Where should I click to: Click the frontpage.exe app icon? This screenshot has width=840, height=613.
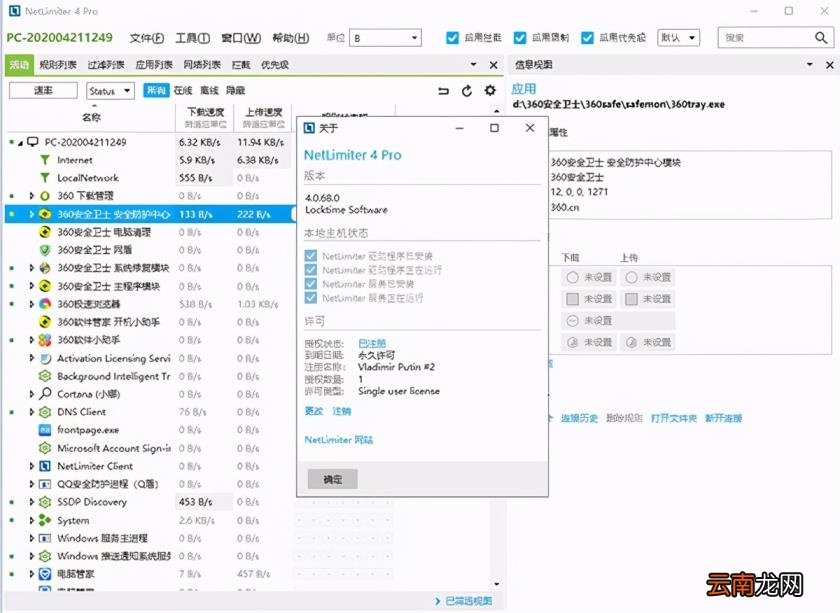pos(46,430)
